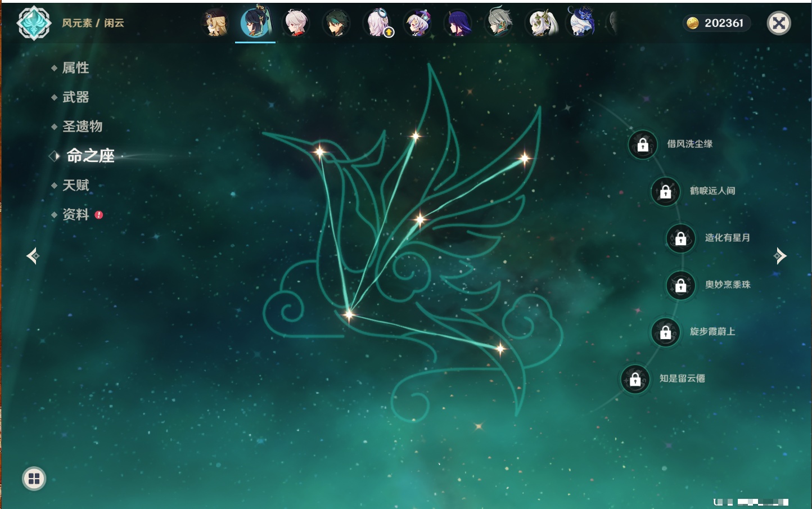The height and width of the screenshot is (509, 812).
Task: Click the star at the upper wing tip
Action: 416,136
